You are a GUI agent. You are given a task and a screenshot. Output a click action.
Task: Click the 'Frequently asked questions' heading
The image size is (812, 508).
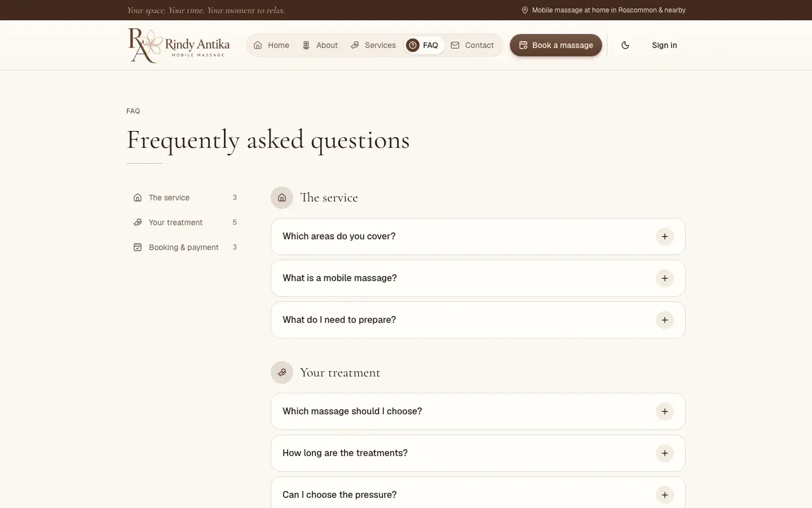pyautogui.click(x=268, y=140)
